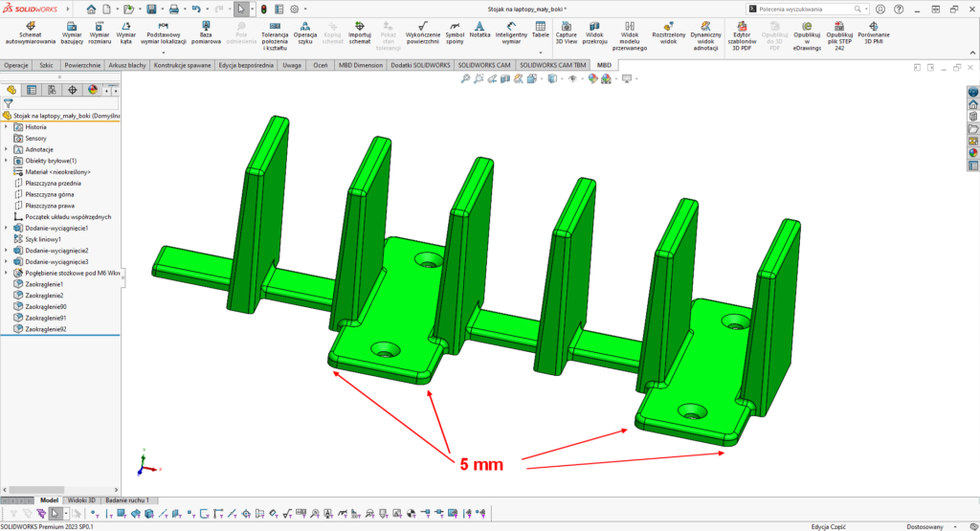Image resolution: width=980 pixels, height=531 pixels.
Task: Open Porównanie 3D PMI tool
Action: coord(874,33)
